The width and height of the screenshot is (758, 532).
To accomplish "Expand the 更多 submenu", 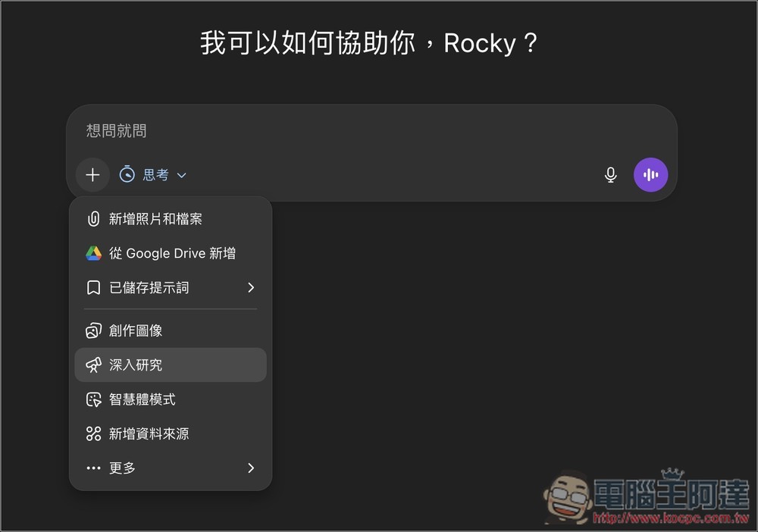I will coord(252,468).
